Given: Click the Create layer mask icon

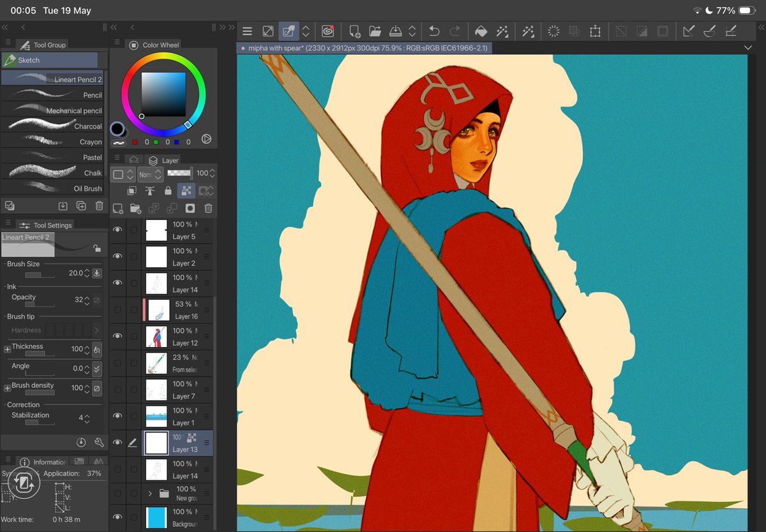Looking at the screenshot, I should 190,208.
